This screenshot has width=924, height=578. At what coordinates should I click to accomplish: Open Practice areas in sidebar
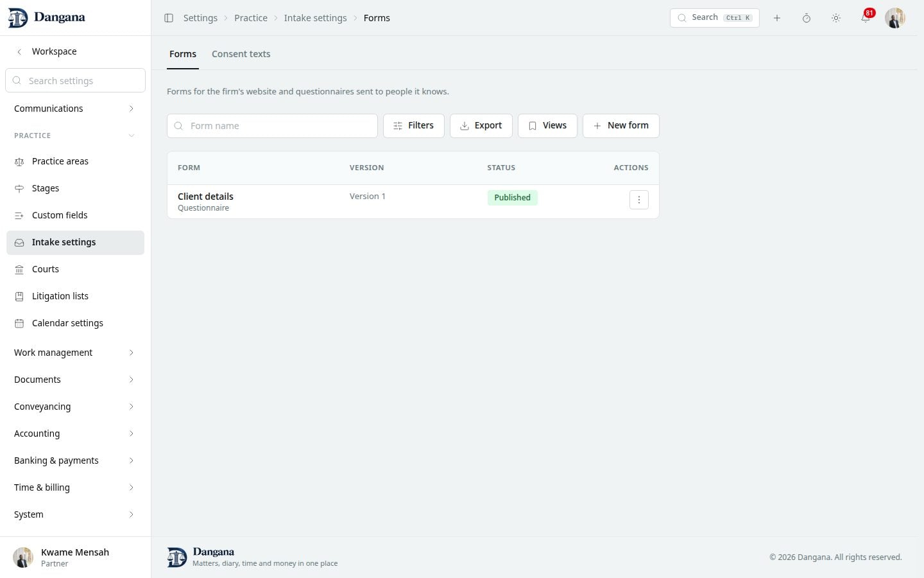pyautogui.click(x=75, y=161)
